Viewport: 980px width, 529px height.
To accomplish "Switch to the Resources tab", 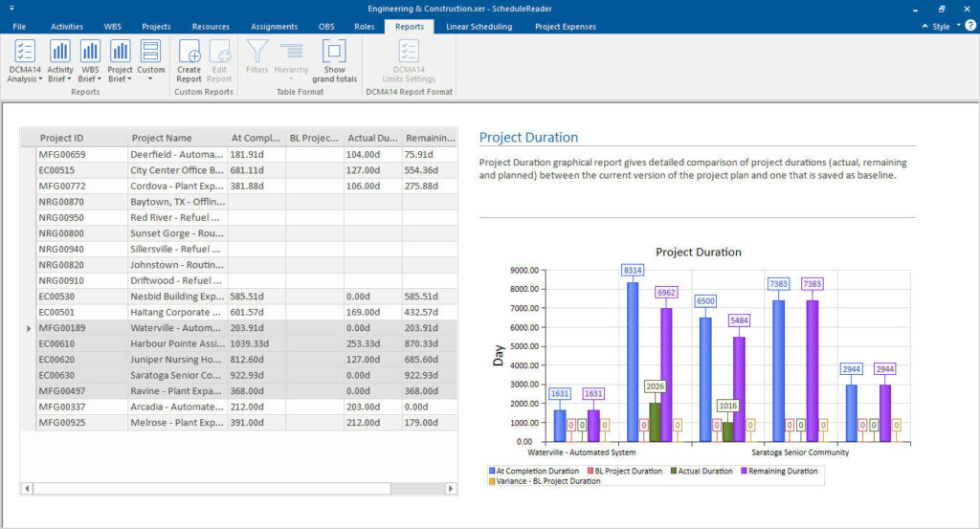I will 211,27.
